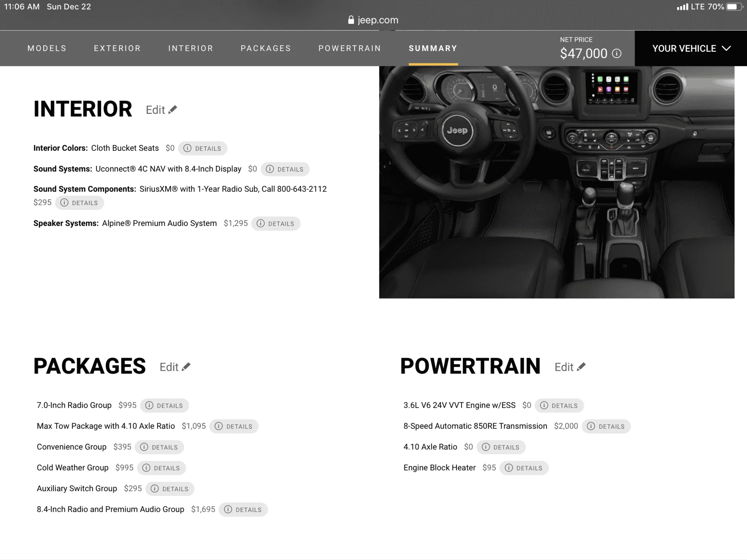Click the Packages edit pencil icon
The height and width of the screenshot is (560, 747).
click(186, 367)
